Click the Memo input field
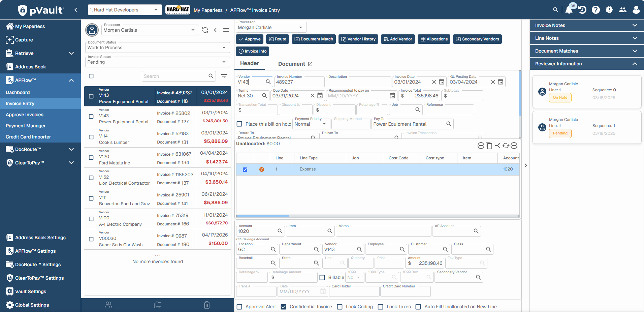Screen dimensions: 644x312 coord(384,231)
